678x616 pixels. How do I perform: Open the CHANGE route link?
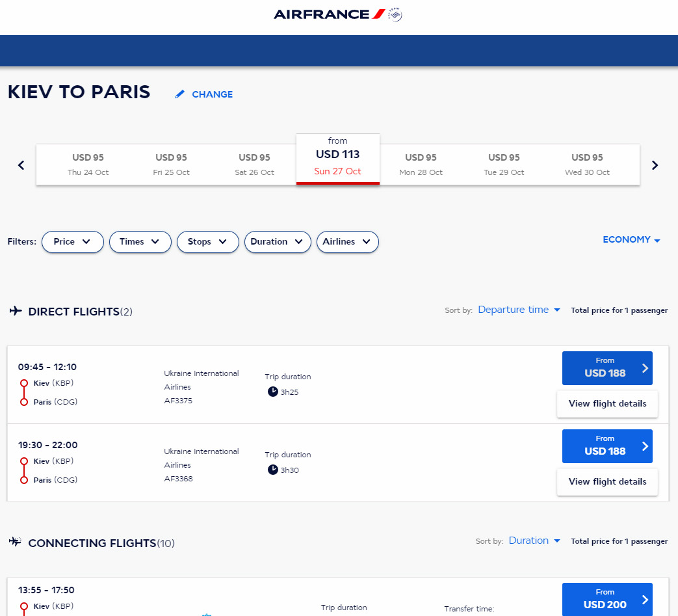click(212, 94)
